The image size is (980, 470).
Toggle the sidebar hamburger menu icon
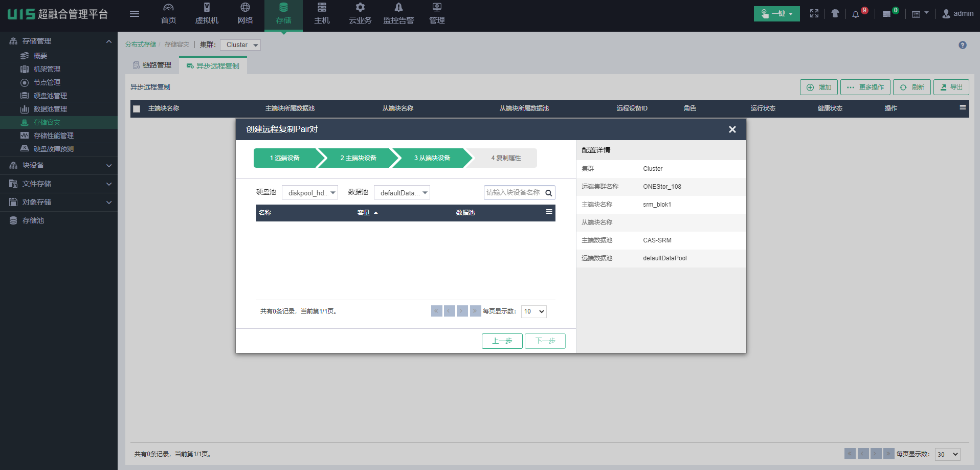coord(135,14)
